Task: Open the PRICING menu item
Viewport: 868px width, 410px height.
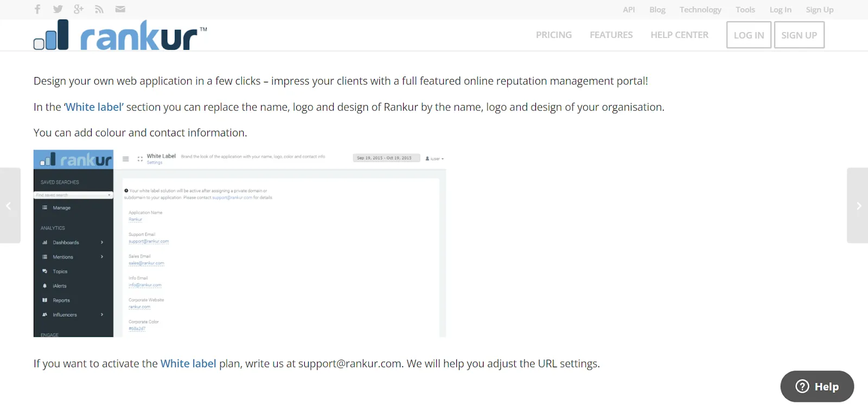Action: (x=554, y=35)
